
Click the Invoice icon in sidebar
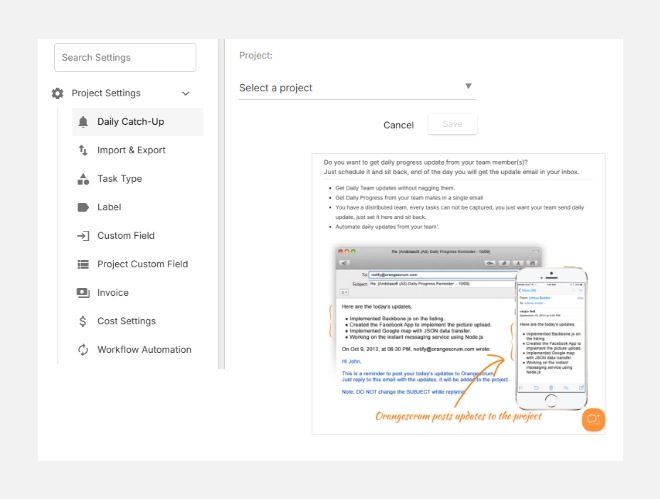(83, 293)
